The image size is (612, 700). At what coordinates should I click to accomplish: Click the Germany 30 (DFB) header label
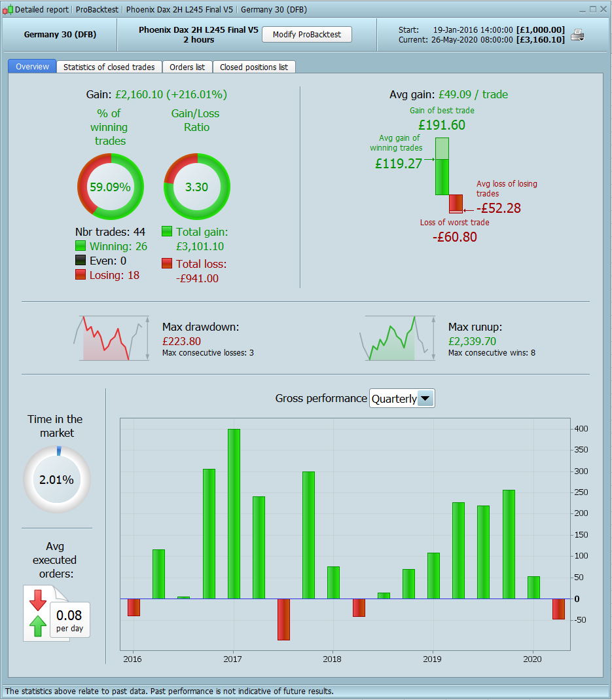coord(60,34)
